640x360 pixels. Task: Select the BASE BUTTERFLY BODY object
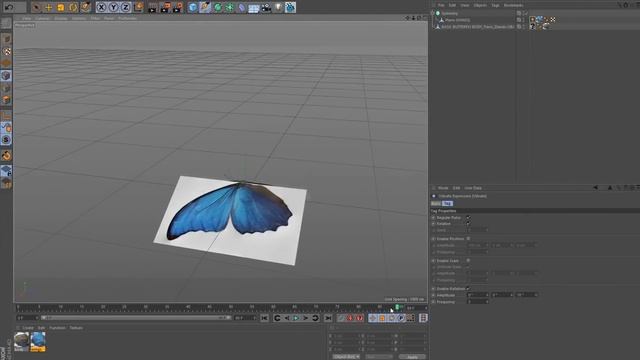pos(478,27)
